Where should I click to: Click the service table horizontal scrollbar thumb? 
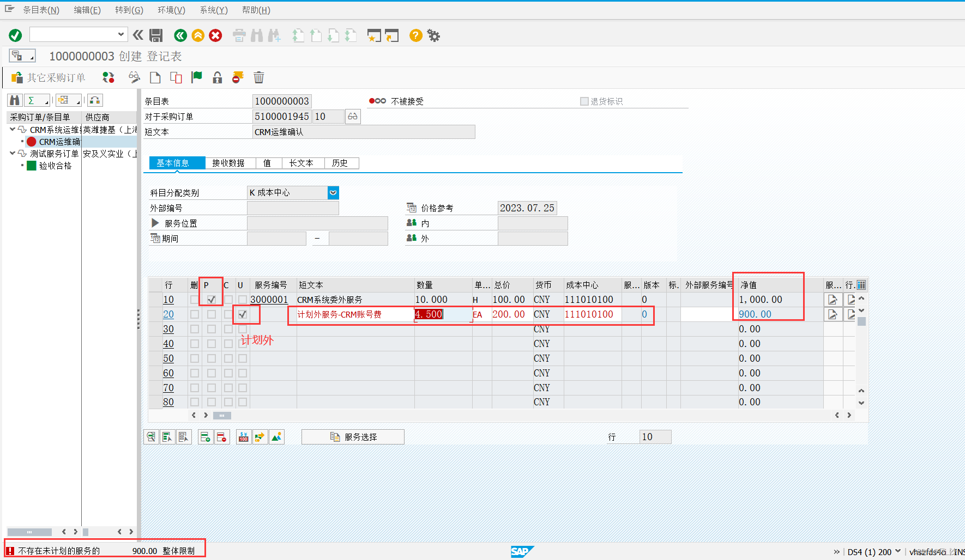222,415
